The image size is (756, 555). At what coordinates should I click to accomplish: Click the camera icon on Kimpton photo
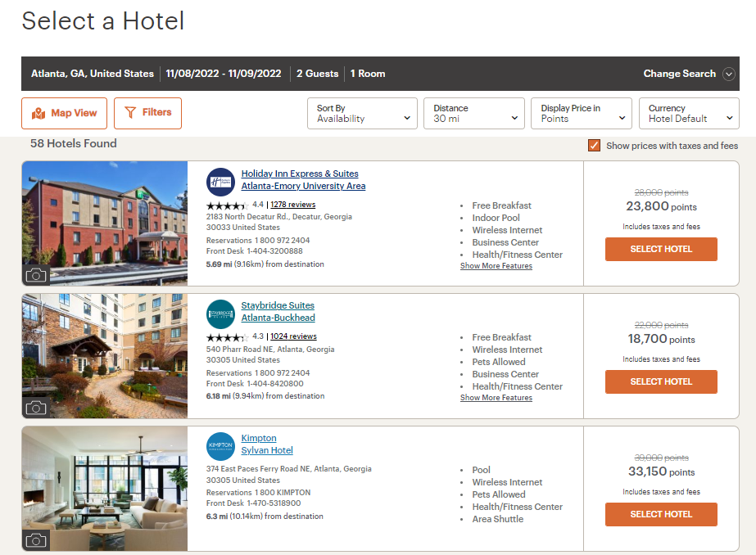tap(36, 540)
